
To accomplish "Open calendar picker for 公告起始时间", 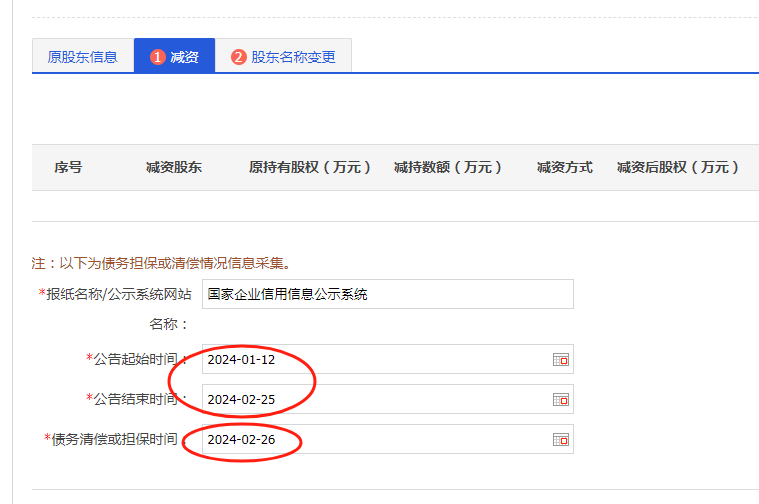I will pos(561,360).
